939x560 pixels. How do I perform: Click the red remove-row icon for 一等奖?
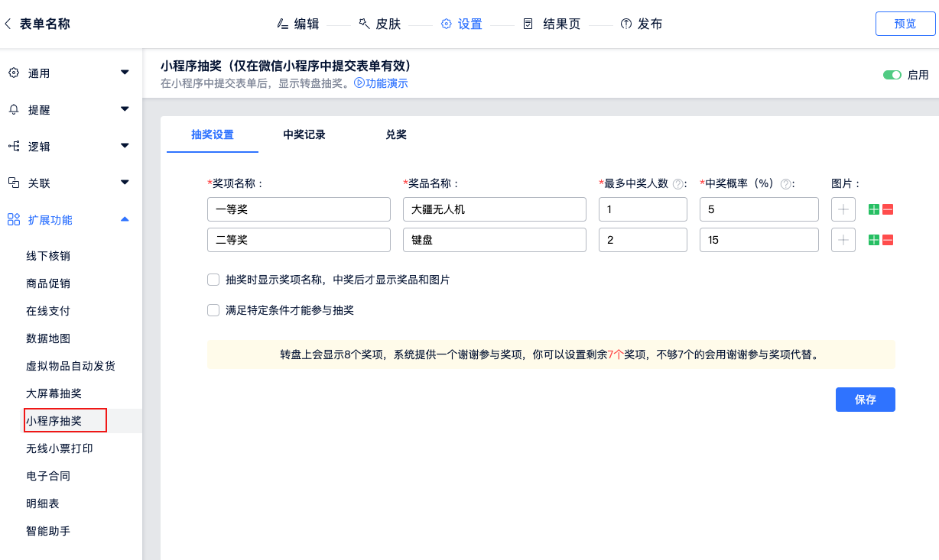click(888, 209)
